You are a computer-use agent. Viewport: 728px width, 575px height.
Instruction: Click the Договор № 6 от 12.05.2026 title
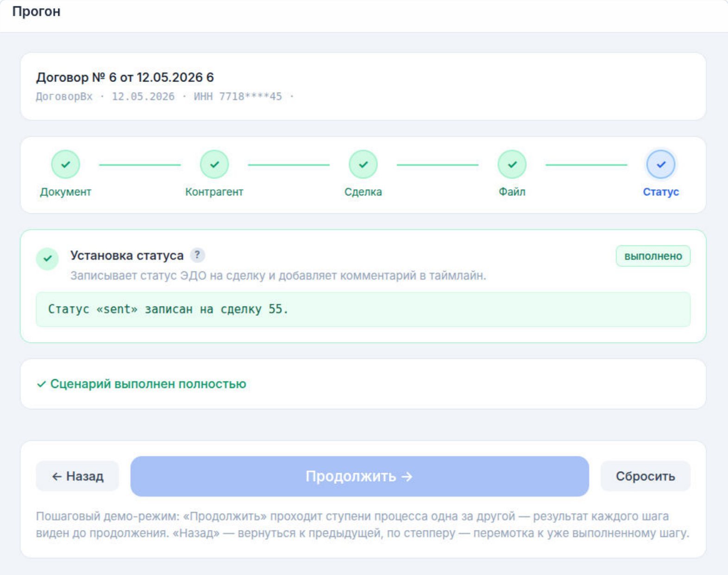coord(125,77)
